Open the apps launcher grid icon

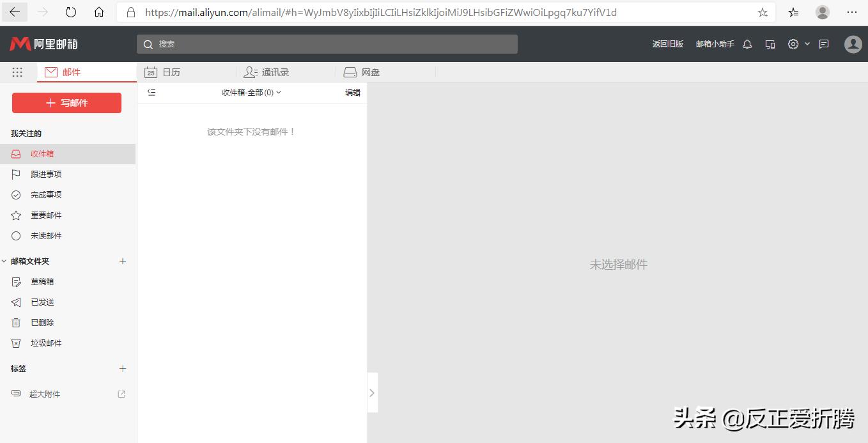click(17, 72)
